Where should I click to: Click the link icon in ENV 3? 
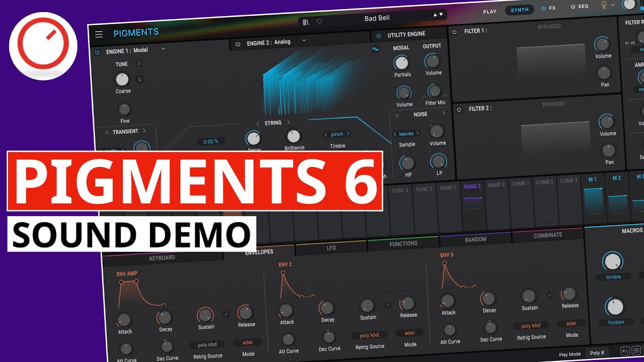pyautogui.click(x=549, y=295)
